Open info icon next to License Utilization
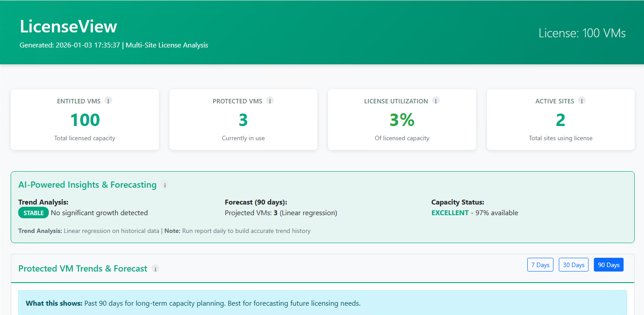Image resolution: width=644 pixels, height=315 pixels. point(436,101)
